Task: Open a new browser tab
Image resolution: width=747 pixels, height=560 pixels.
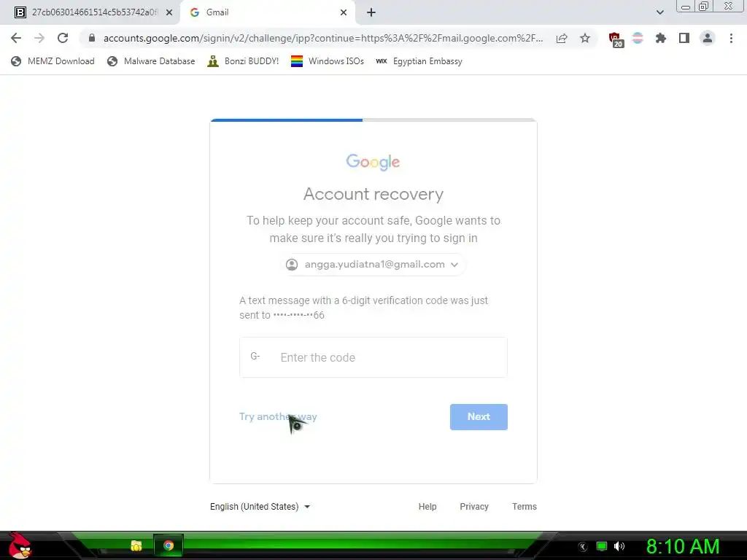Action: tap(371, 13)
